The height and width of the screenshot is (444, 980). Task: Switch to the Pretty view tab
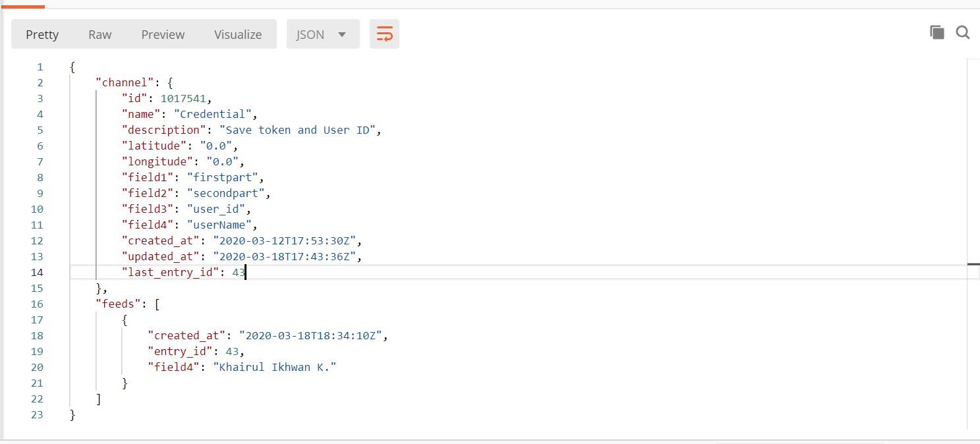tap(42, 34)
